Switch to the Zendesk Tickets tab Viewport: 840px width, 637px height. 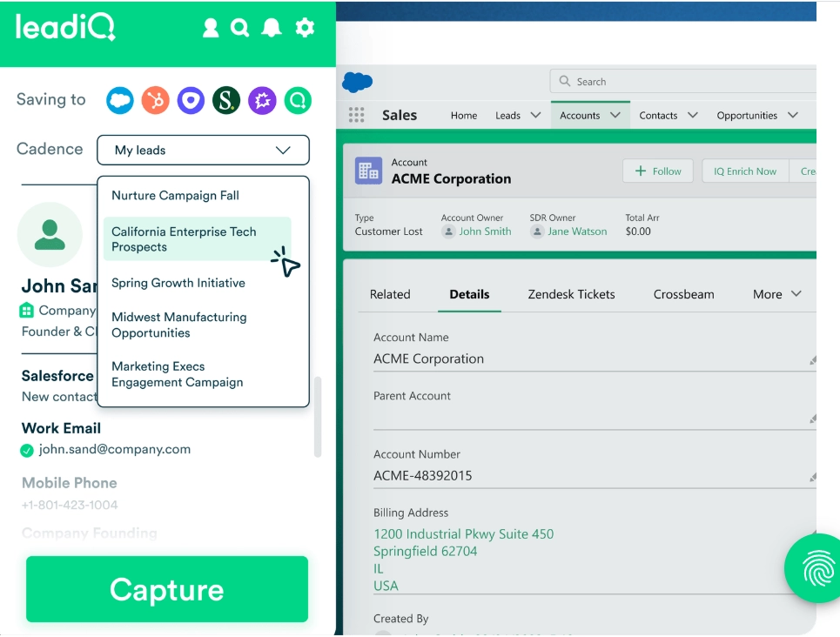click(x=571, y=294)
